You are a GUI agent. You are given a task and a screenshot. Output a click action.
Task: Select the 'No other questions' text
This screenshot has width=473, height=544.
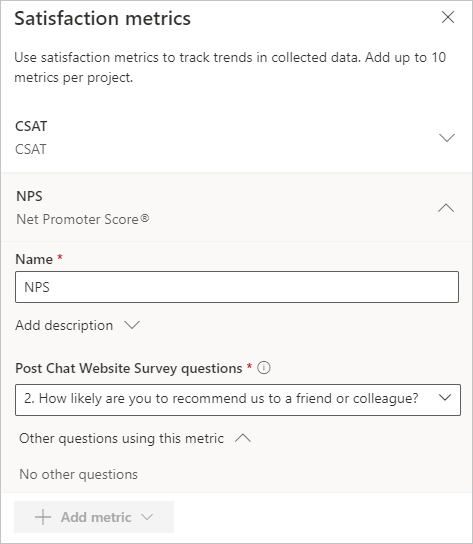(78, 474)
